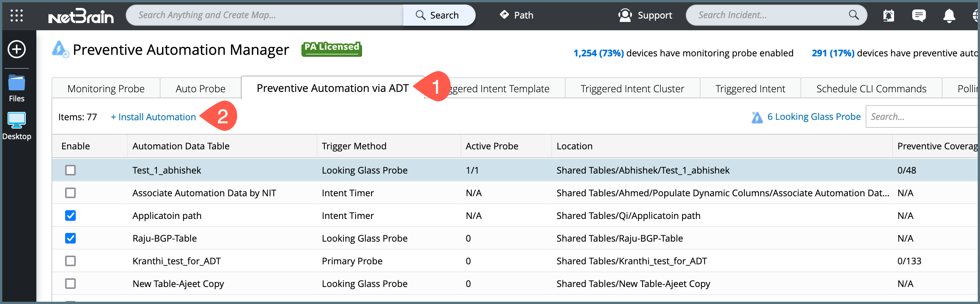Click the notification bell icon
The width and height of the screenshot is (980, 304).
click(x=949, y=16)
